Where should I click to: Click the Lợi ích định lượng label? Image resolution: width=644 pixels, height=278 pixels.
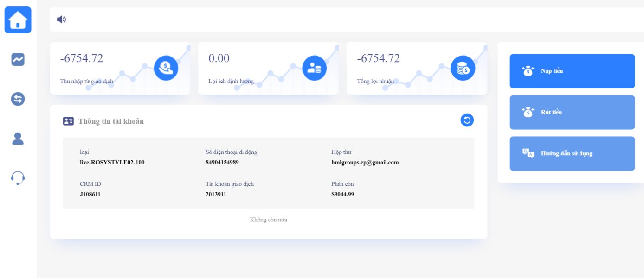231,82
